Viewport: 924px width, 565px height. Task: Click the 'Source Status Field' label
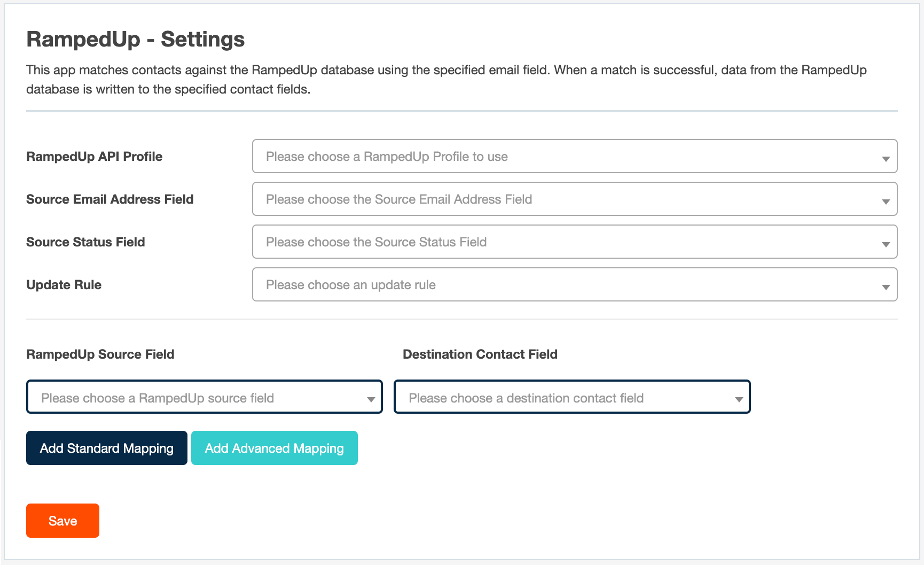pyautogui.click(x=85, y=242)
